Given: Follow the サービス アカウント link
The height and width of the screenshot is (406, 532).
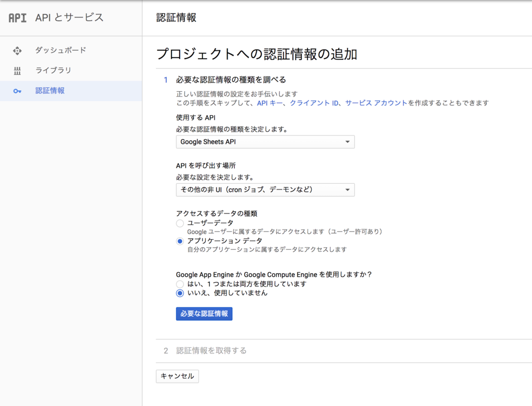Looking at the screenshot, I should click(376, 103).
